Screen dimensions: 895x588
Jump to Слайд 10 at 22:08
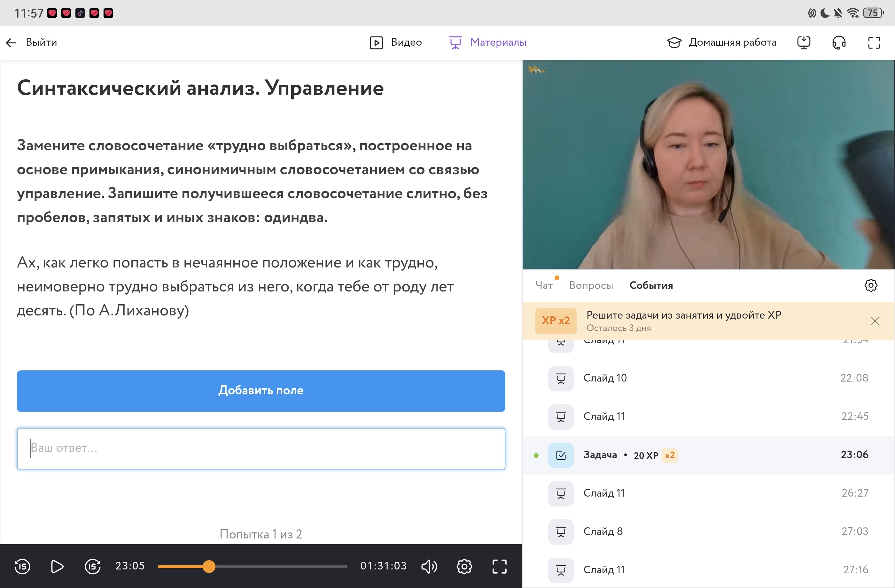(x=708, y=378)
